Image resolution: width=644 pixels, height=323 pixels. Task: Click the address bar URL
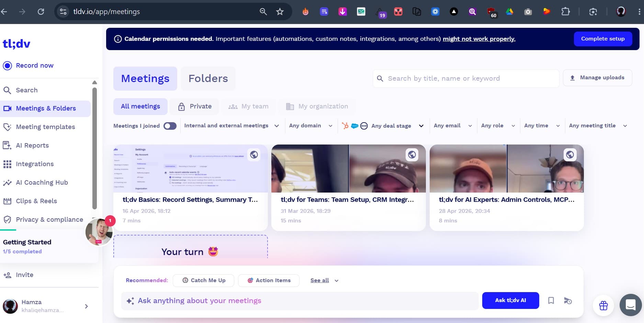tap(107, 12)
